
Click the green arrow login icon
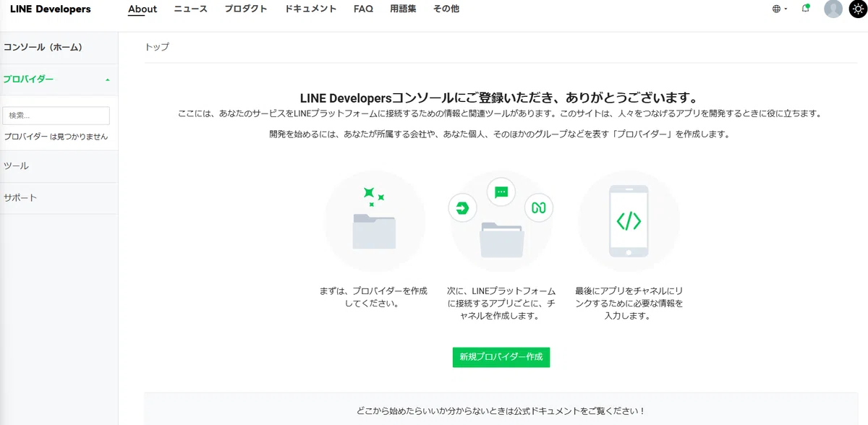(x=463, y=208)
